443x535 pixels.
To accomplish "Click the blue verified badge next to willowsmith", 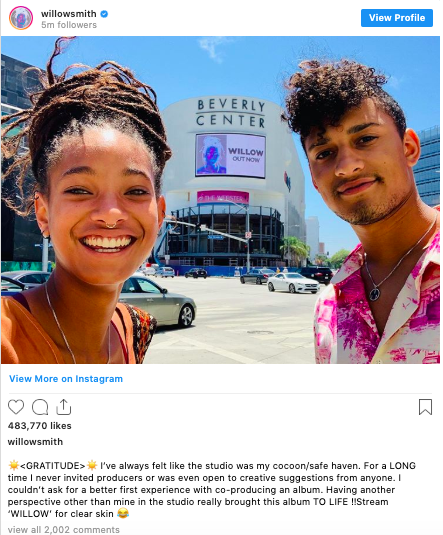I will pos(104,14).
